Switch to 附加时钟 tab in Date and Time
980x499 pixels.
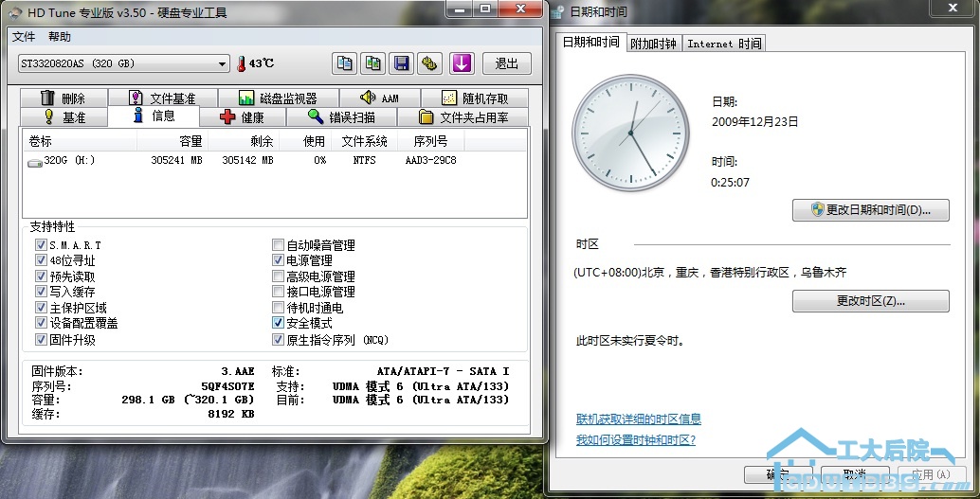click(x=654, y=44)
